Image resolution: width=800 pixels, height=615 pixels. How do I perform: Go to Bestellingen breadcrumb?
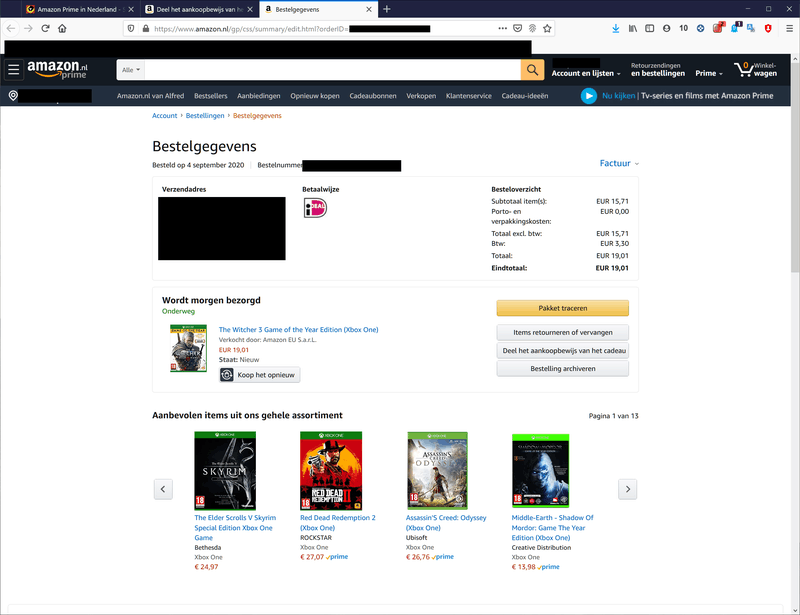(x=205, y=116)
